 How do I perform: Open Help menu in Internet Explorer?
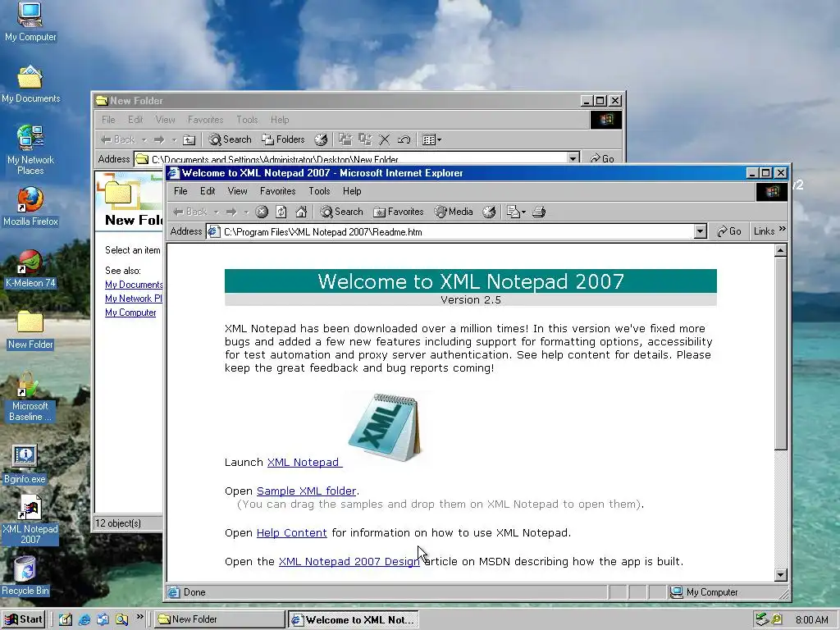(352, 191)
